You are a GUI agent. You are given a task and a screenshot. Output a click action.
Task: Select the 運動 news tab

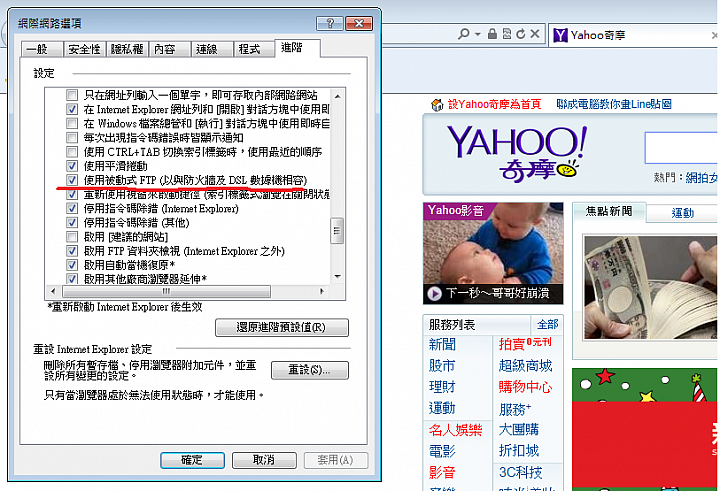click(x=682, y=213)
